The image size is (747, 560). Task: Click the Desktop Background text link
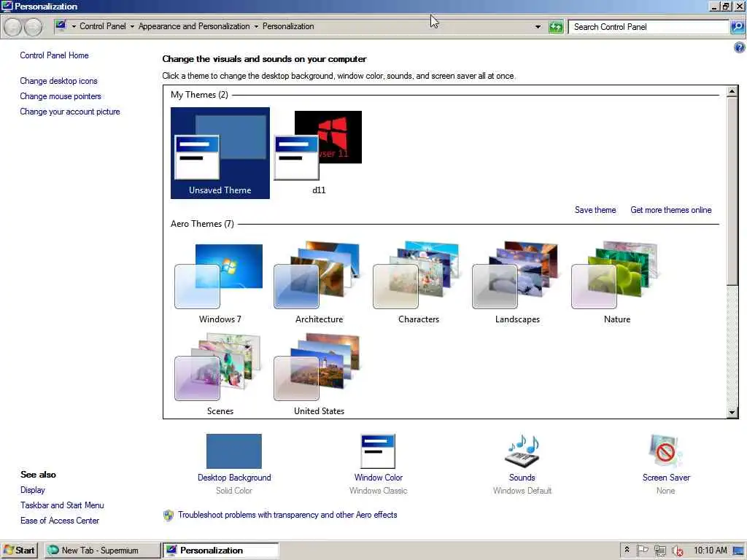(234, 478)
